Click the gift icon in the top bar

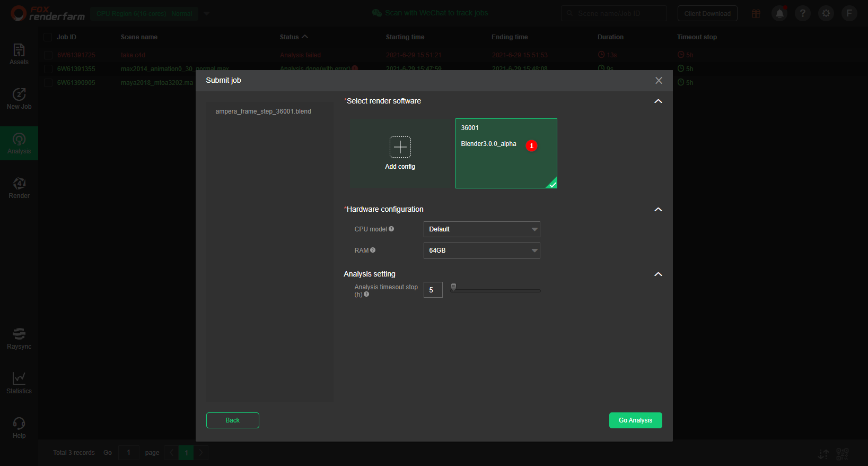(x=756, y=13)
